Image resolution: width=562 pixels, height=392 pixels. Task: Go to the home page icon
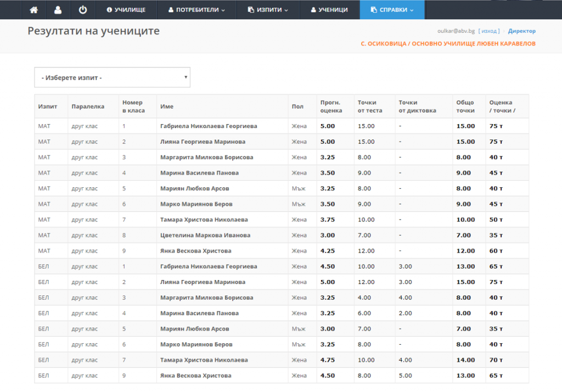click(33, 10)
